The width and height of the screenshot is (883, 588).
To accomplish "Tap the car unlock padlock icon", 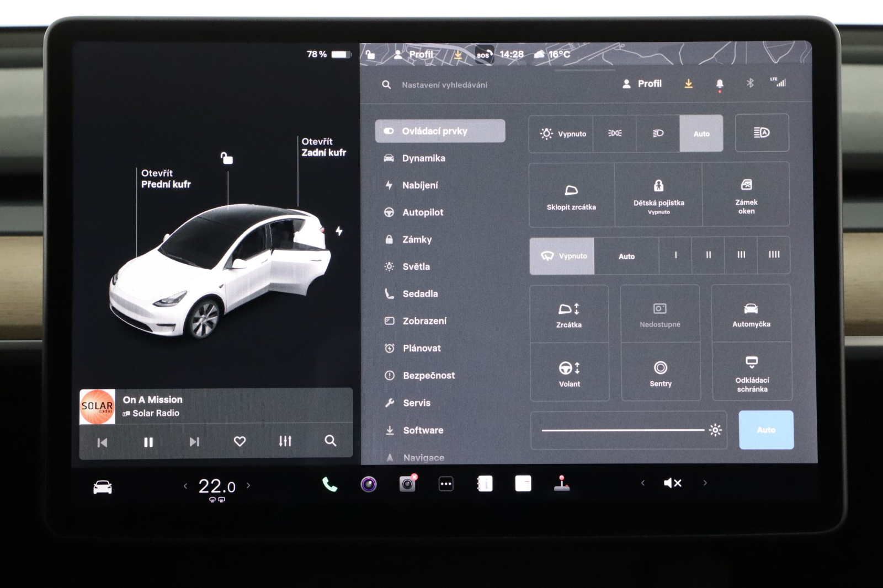I will click(x=226, y=158).
